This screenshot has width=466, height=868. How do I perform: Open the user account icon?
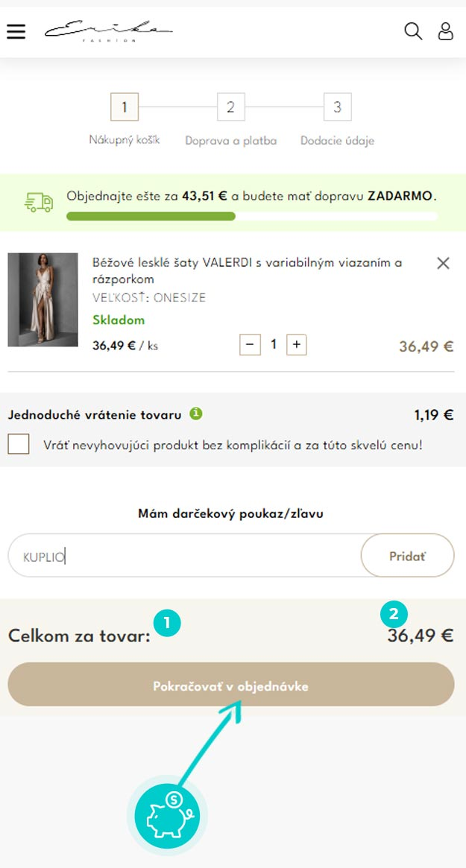click(x=446, y=31)
